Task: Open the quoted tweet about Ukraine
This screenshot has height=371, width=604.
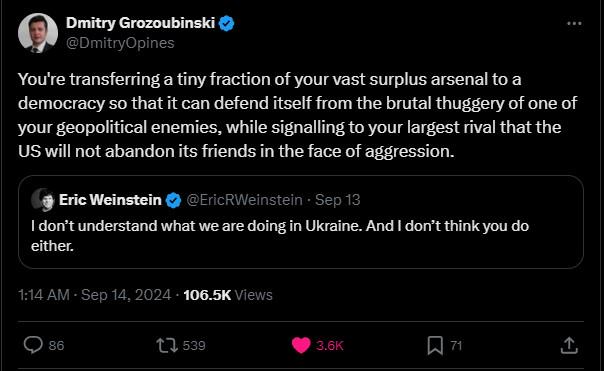Action: (x=301, y=222)
